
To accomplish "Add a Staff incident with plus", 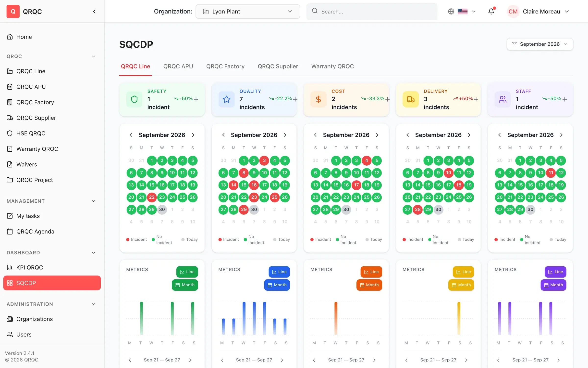I will click(x=565, y=99).
